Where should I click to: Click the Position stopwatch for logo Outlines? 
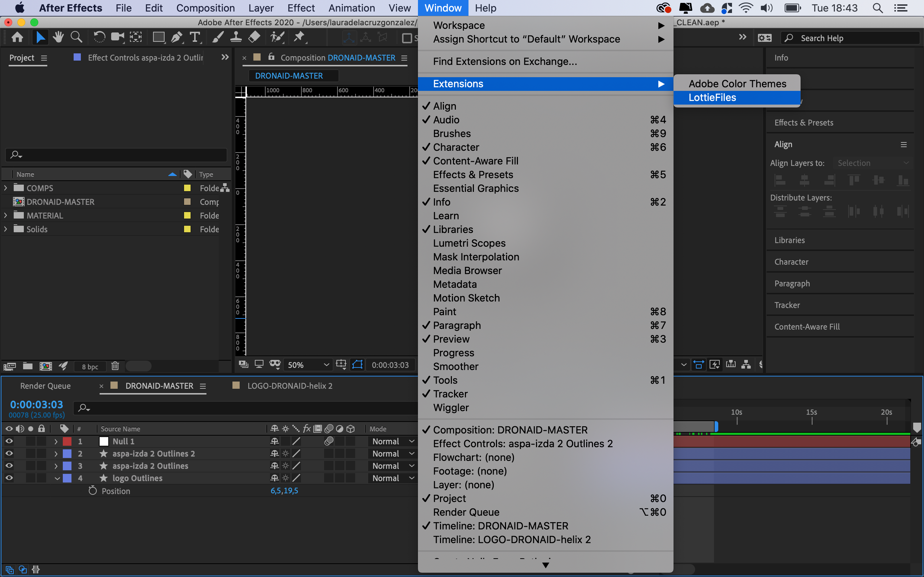(92, 491)
